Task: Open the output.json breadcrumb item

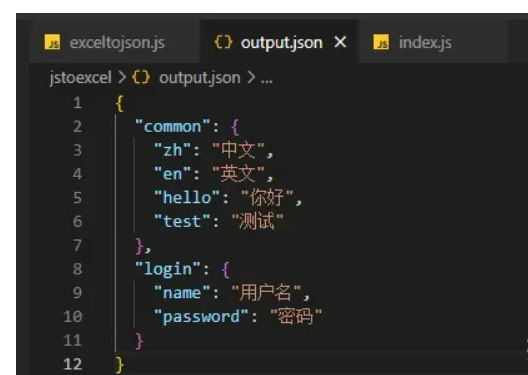Action: click(x=200, y=78)
